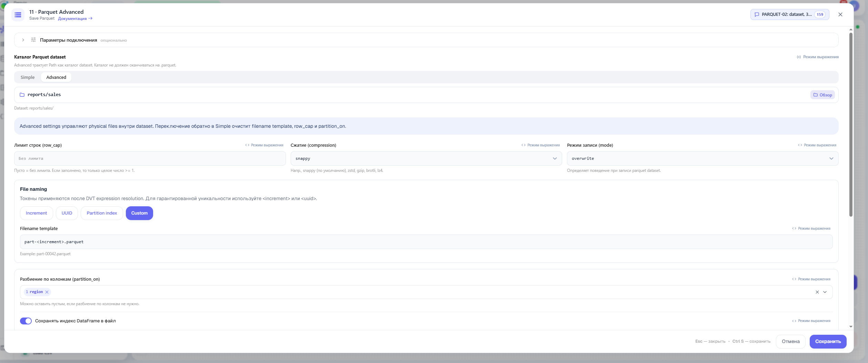Close the Parquet Advanced dialog
The width and height of the screenshot is (868, 363).
[840, 14]
